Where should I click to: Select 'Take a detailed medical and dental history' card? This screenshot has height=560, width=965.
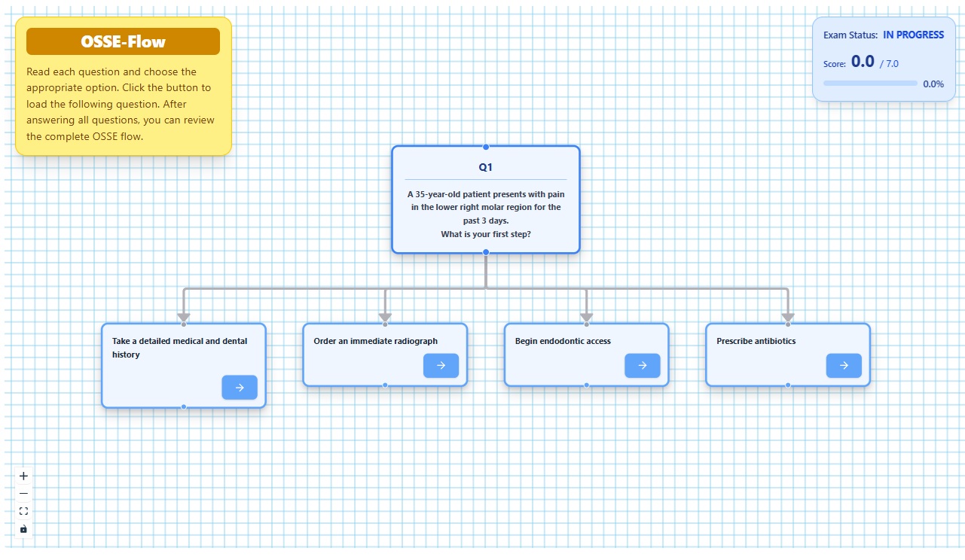pos(184,366)
